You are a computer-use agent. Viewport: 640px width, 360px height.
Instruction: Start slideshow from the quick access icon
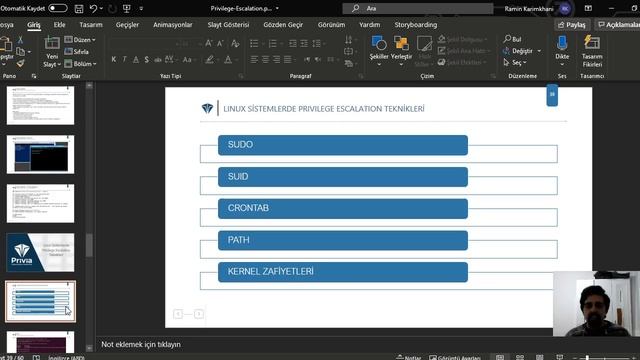point(127,9)
